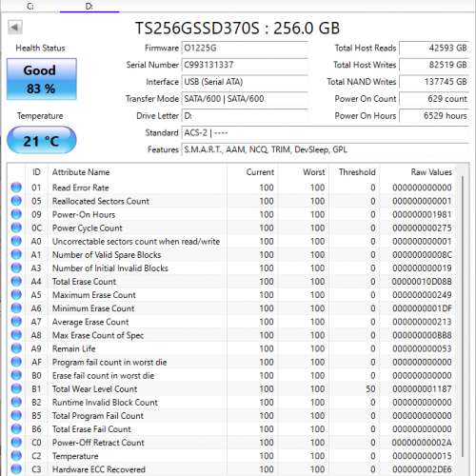Viewport: 476px width, 476px height.
Task: Select raw value 00000001187
Action: [x=422, y=388]
